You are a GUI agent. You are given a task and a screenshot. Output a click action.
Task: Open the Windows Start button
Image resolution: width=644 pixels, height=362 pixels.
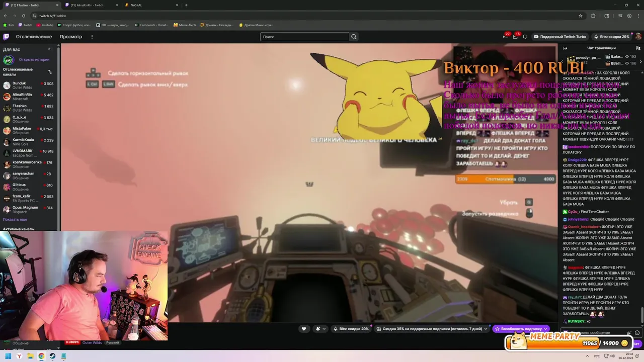coord(8,356)
